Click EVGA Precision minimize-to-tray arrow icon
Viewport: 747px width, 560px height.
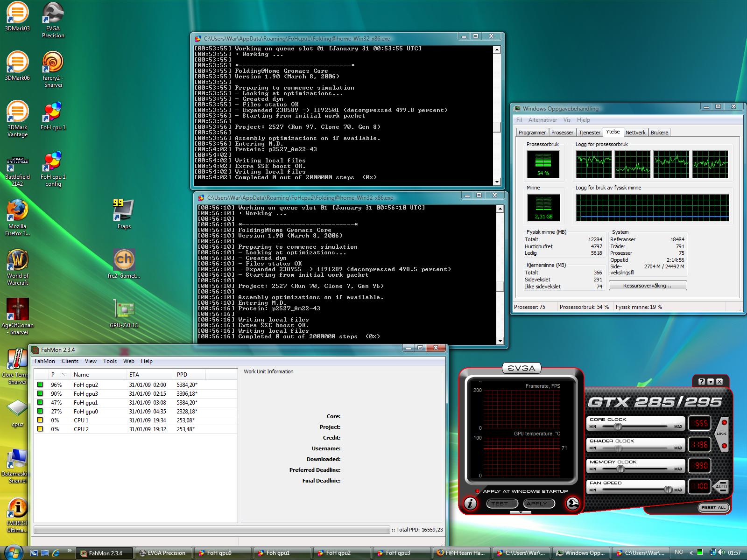click(711, 381)
